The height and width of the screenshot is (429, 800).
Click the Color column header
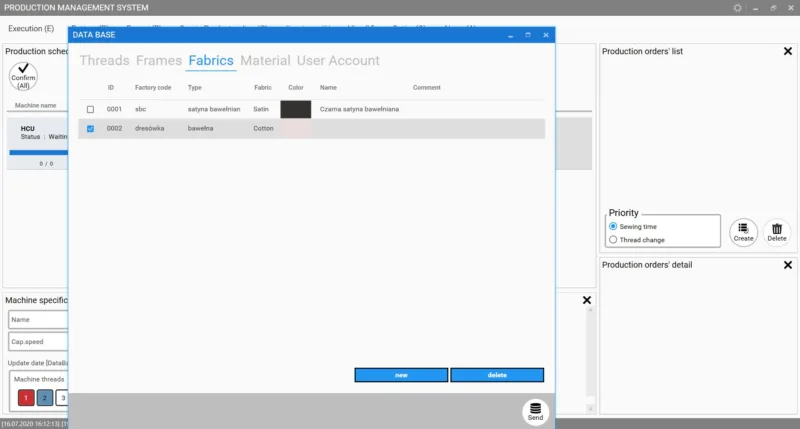click(295, 88)
